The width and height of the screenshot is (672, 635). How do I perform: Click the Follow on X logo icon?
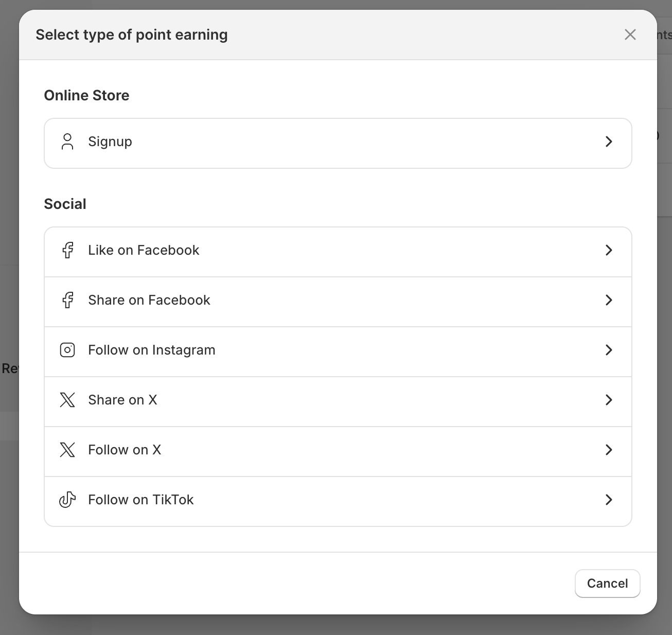67,450
